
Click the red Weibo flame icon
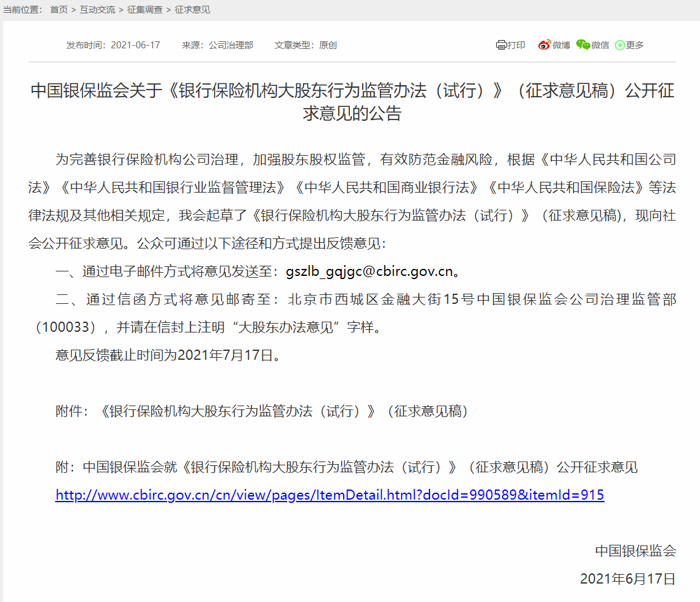tap(545, 45)
